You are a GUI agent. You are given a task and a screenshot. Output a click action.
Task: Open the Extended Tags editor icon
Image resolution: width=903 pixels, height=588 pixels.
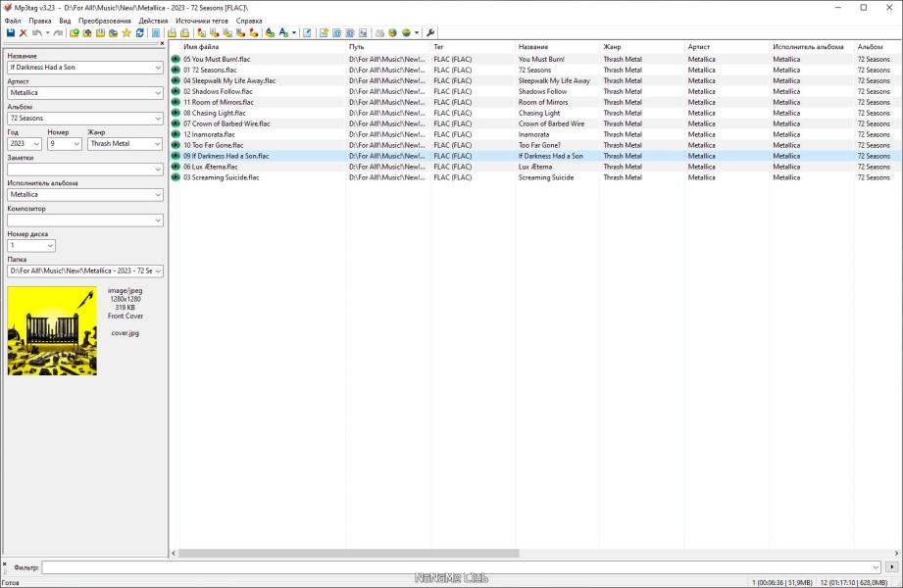[307, 32]
